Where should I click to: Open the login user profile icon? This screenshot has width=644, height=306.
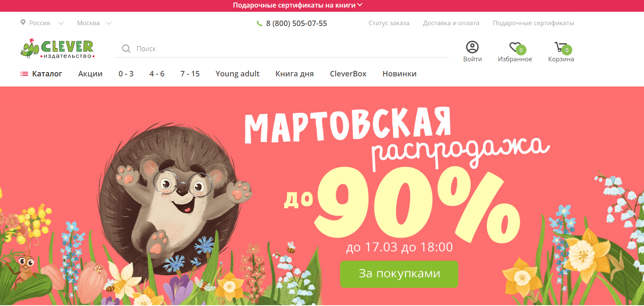472,47
